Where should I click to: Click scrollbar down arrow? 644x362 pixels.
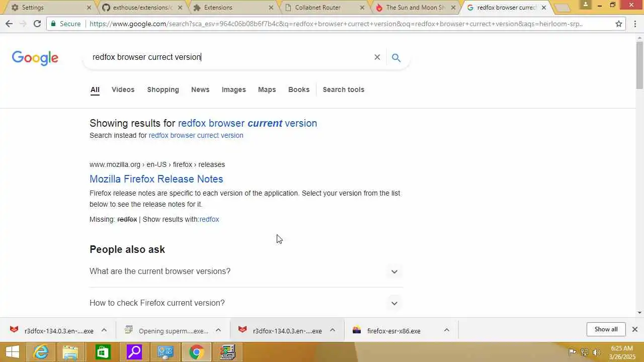[x=639, y=312]
